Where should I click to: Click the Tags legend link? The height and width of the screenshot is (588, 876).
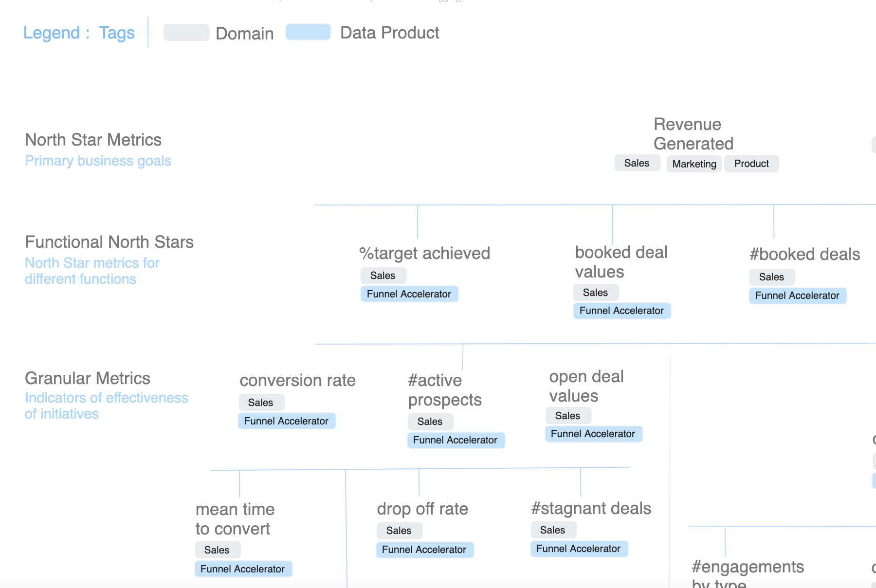pos(117,33)
